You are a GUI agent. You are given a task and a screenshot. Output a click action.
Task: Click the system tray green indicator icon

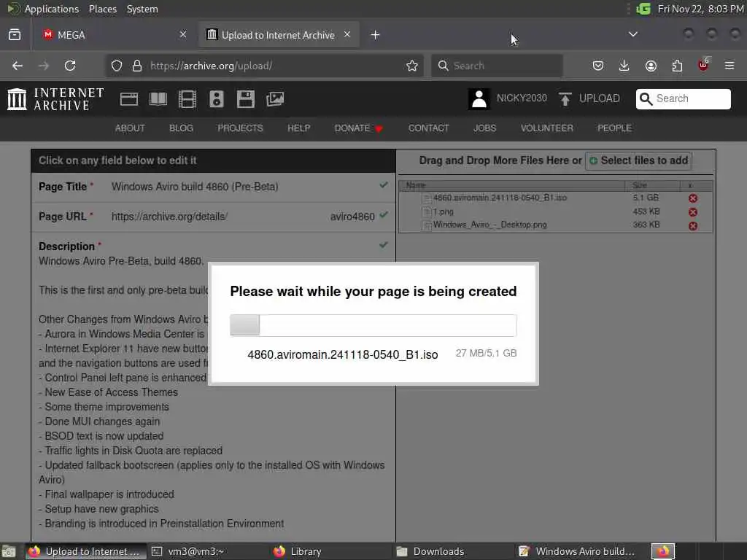(x=643, y=9)
